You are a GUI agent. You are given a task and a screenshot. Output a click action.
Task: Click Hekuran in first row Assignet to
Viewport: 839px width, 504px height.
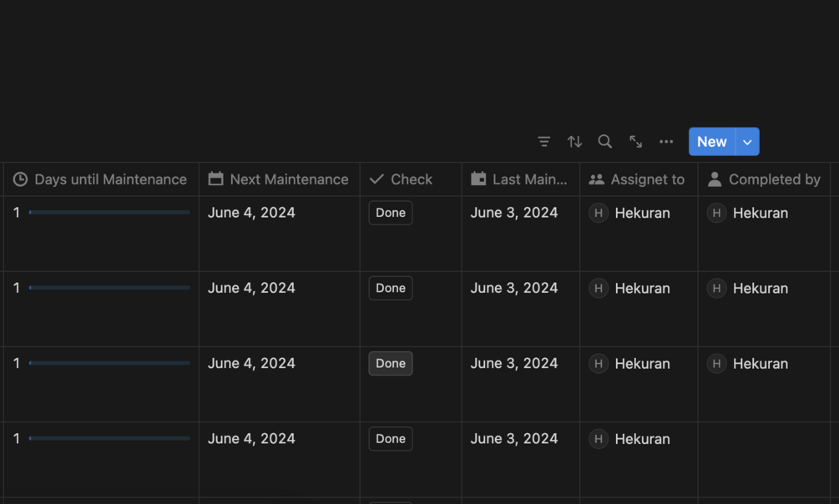pyautogui.click(x=641, y=213)
